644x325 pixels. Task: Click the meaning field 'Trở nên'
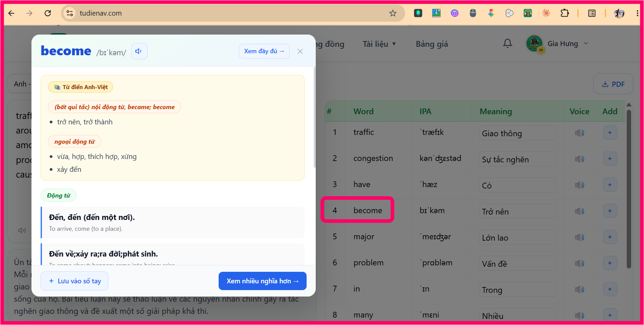click(517, 211)
